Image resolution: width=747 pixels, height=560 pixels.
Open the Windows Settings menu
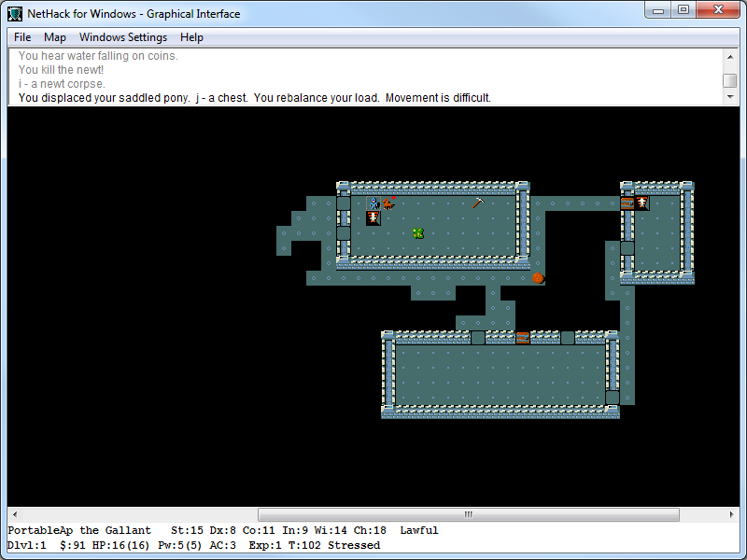123,37
